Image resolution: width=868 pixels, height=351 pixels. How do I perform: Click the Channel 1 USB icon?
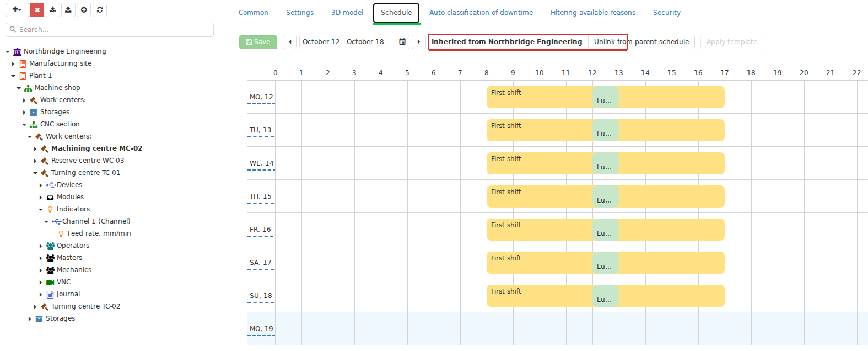point(56,221)
